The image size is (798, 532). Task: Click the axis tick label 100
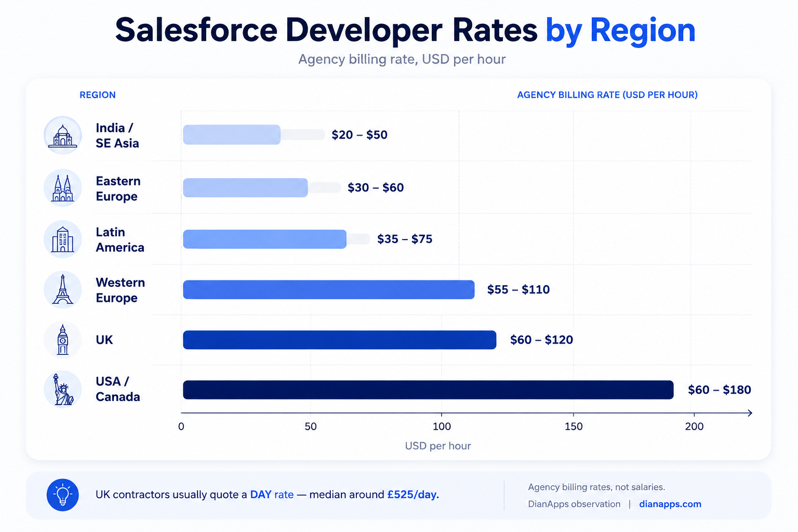click(442, 427)
